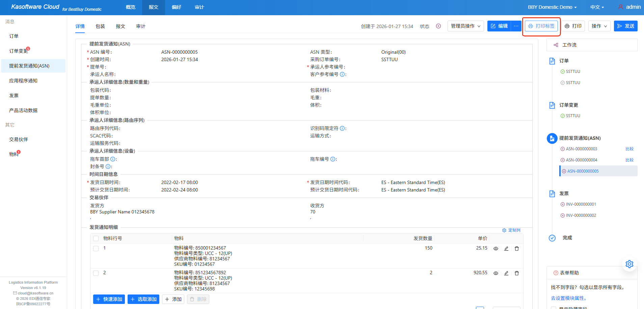Click the 打印标签 button
Viewport: 644px width, 309px height.
[x=541, y=26]
